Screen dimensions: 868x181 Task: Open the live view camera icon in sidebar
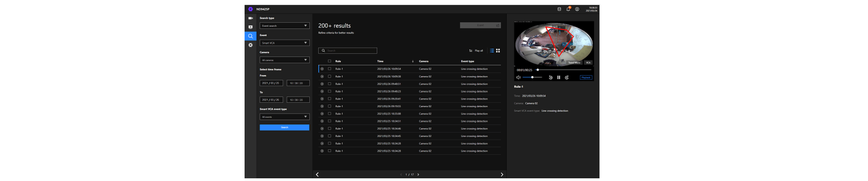[250, 18]
